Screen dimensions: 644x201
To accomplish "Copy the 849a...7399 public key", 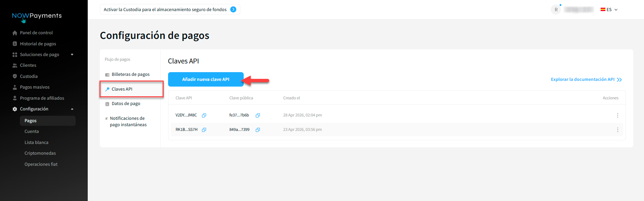I will coord(257,130).
